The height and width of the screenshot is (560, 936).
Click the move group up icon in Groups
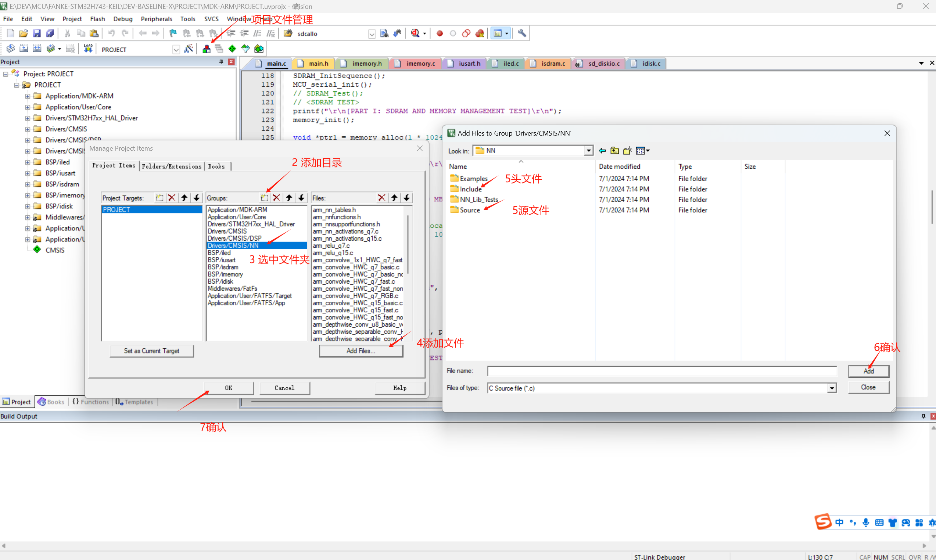pos(288,198)
